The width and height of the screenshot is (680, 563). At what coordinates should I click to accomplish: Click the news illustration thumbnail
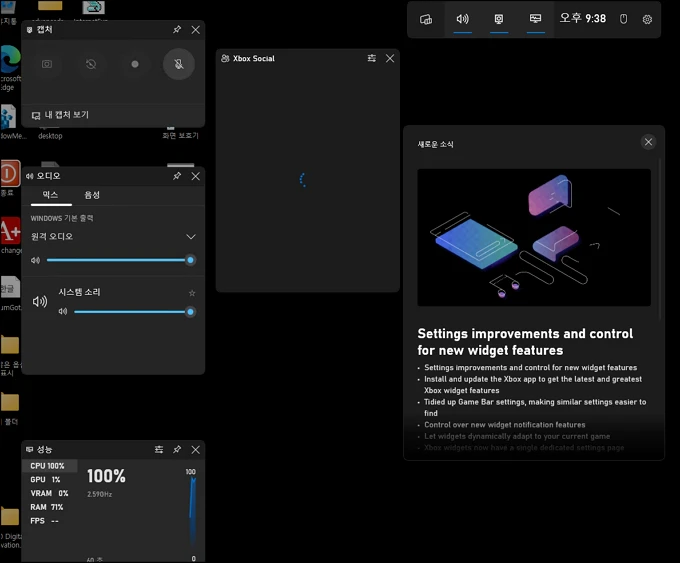point(534,238)
